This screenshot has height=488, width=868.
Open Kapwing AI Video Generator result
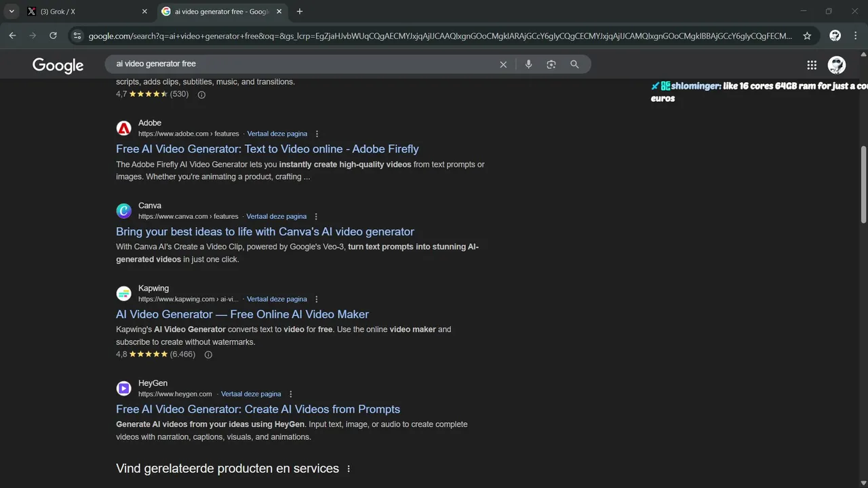(242, 314)
